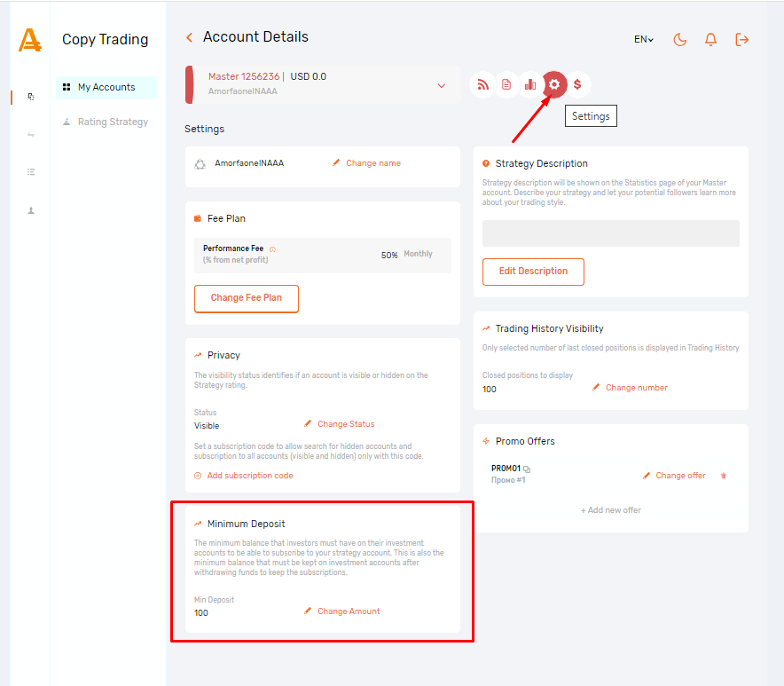
Task: Open the document report icon
Action: pyautogui.click(x=506, y=84)
